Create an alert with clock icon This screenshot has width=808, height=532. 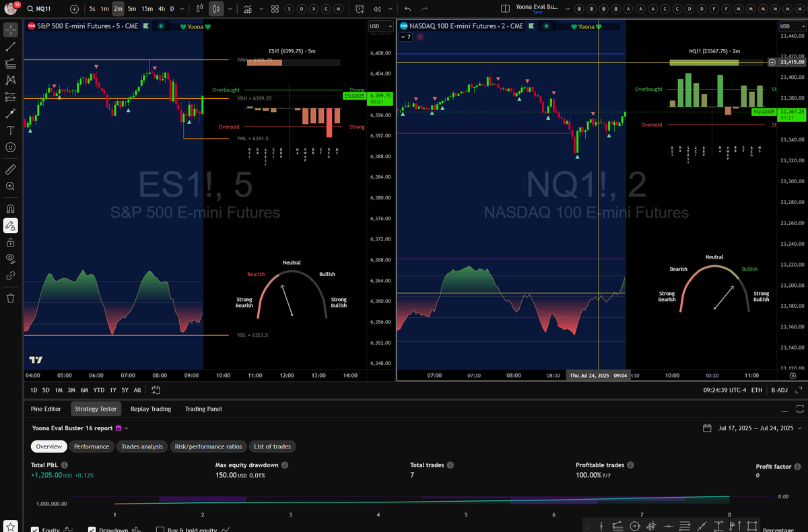(x=360, y=9)
